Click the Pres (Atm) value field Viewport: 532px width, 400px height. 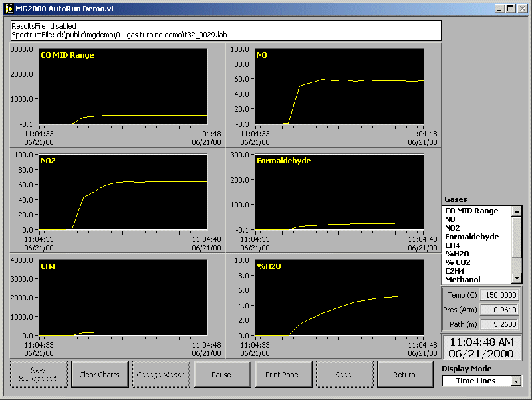click(499, 310)
